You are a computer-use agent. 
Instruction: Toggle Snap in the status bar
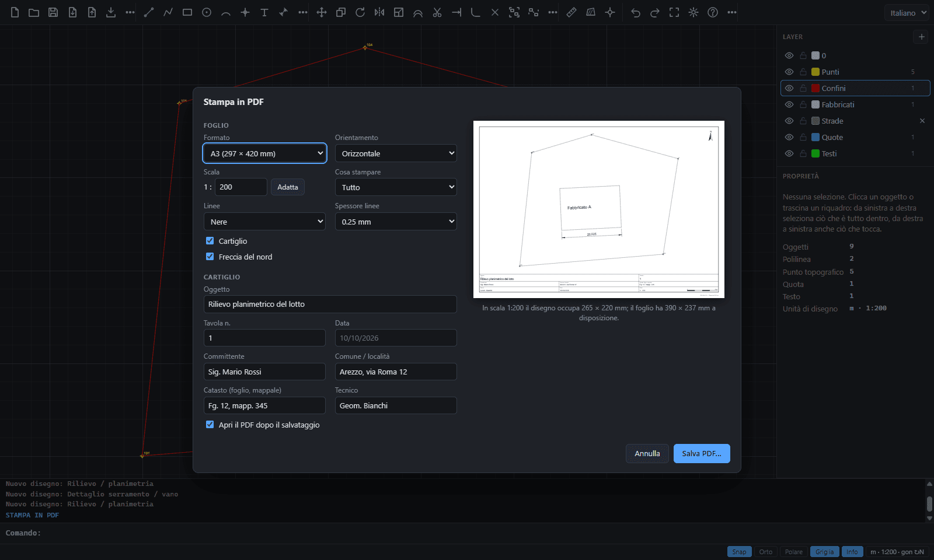pos(739,552)
